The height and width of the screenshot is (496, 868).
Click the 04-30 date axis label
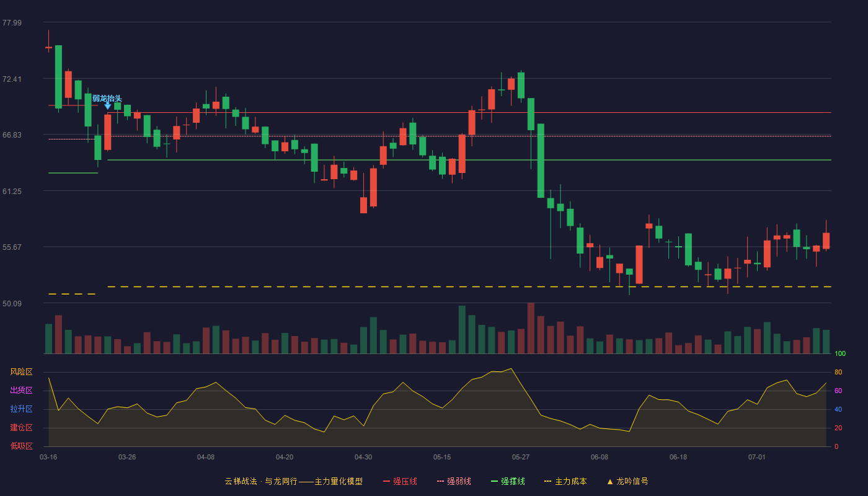click(x=363, y=457)
